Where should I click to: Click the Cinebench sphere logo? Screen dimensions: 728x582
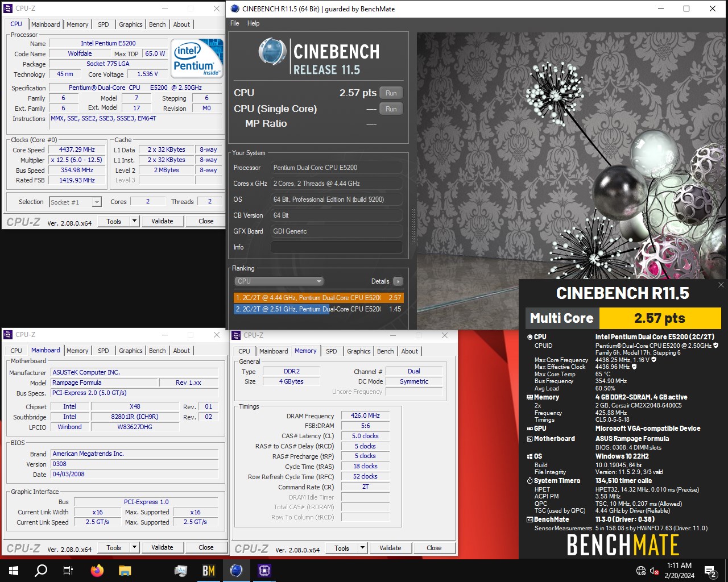(x=272, y=52)
